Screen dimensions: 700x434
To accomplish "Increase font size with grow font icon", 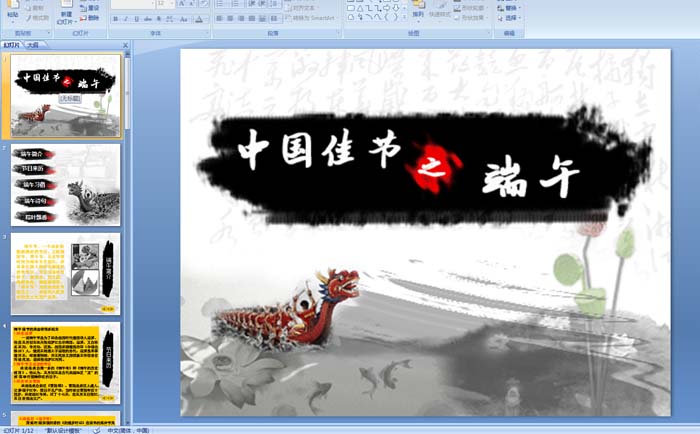I will 182,4.
